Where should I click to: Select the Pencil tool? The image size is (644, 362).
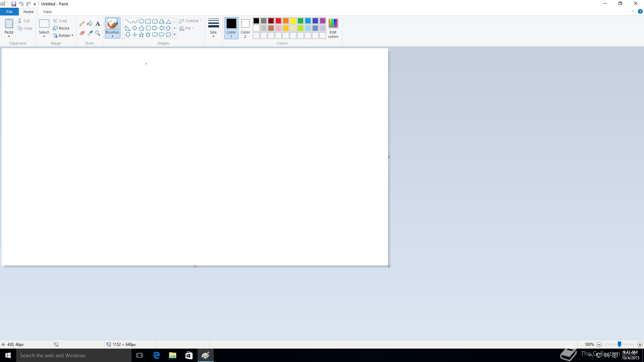[82, 24]
